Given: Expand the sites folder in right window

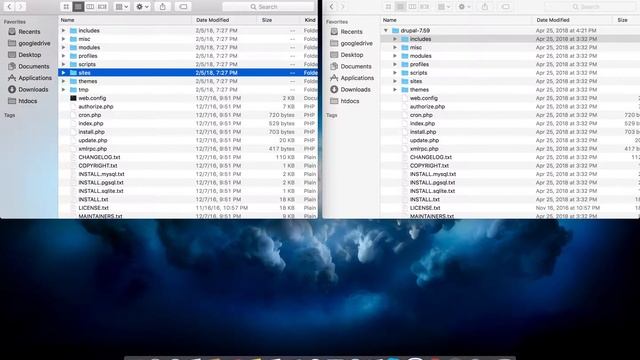Looking at the screenshot, I should tap(395, 81).
